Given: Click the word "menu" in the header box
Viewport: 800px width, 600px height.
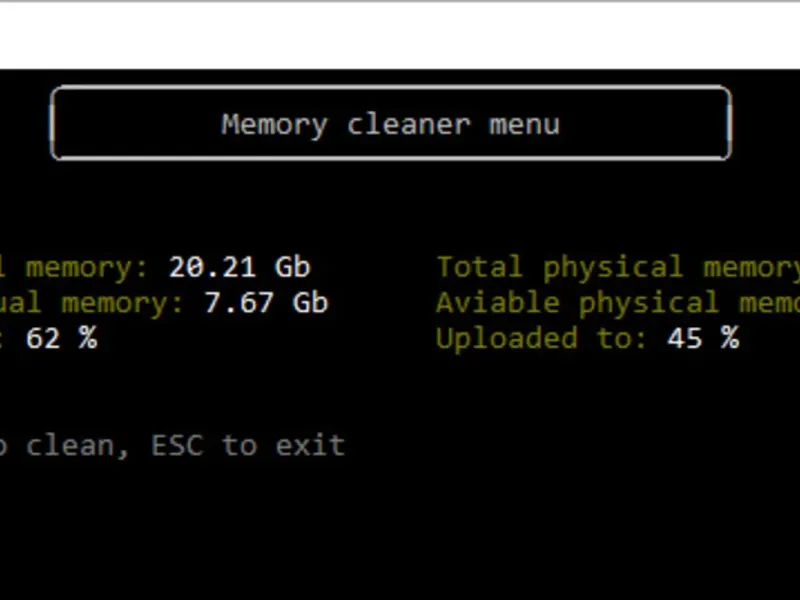Looking at the screenshot, I should [x=524, y=125].
